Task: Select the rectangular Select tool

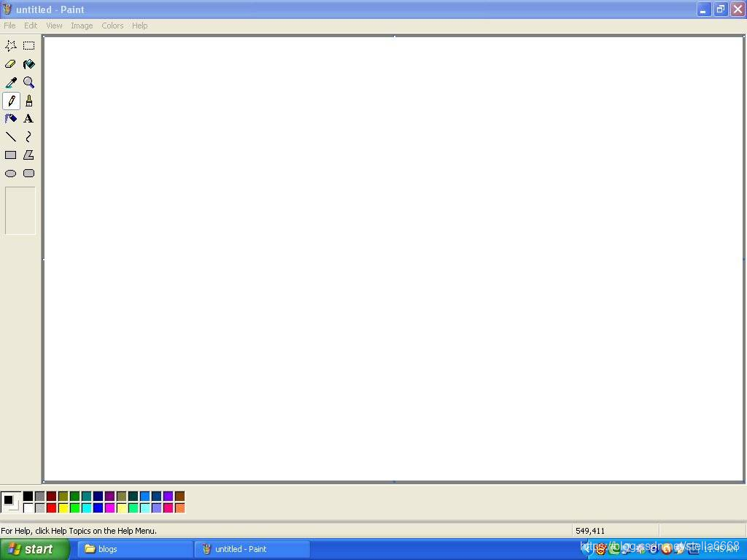Action: click(x=28, y=46)
